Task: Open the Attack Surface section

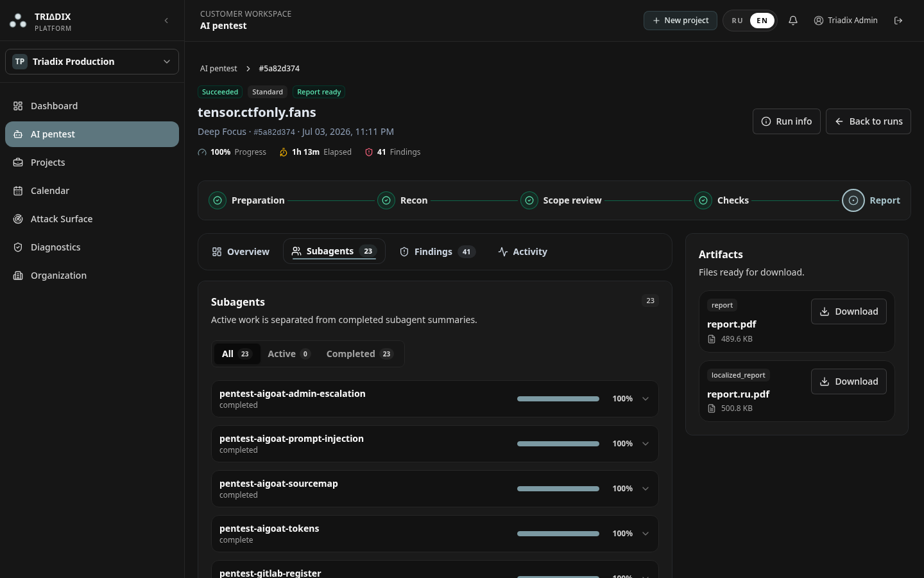Action: pyautogui.click(x=92, y=219)
